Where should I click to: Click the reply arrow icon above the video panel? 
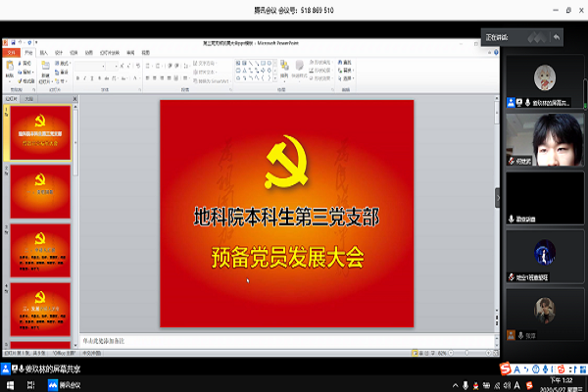click(x=557, y=37)
